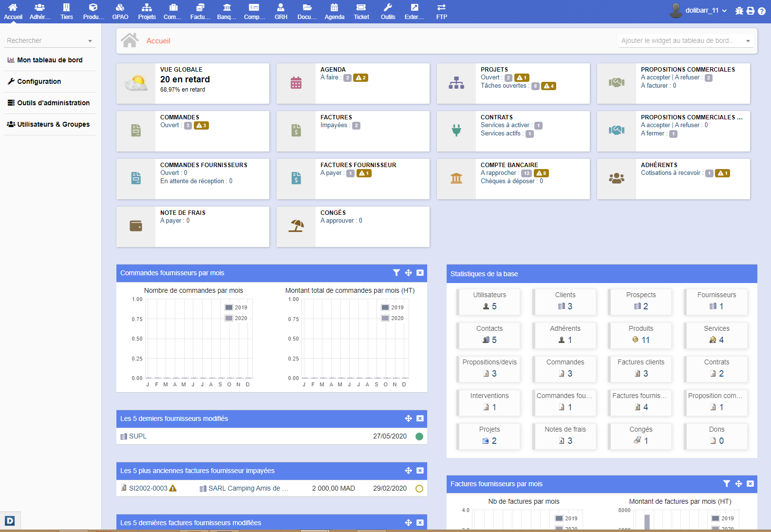
Task: Open the GPAO module icon
Action: (120, 11)
